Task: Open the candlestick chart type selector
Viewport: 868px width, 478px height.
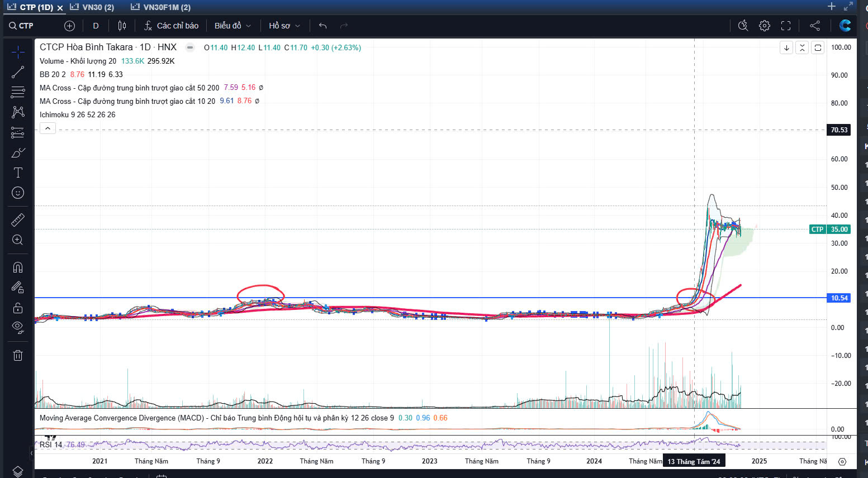Action: [122, 26]
